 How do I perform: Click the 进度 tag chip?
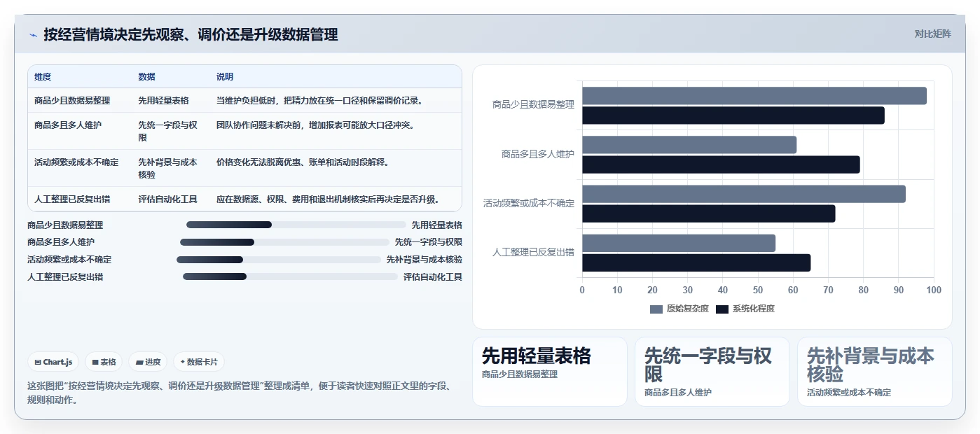(x=148, y=362)
